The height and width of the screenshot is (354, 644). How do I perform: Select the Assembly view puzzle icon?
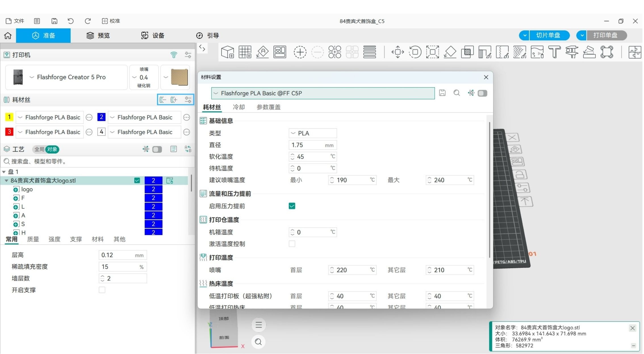point(635,52)
